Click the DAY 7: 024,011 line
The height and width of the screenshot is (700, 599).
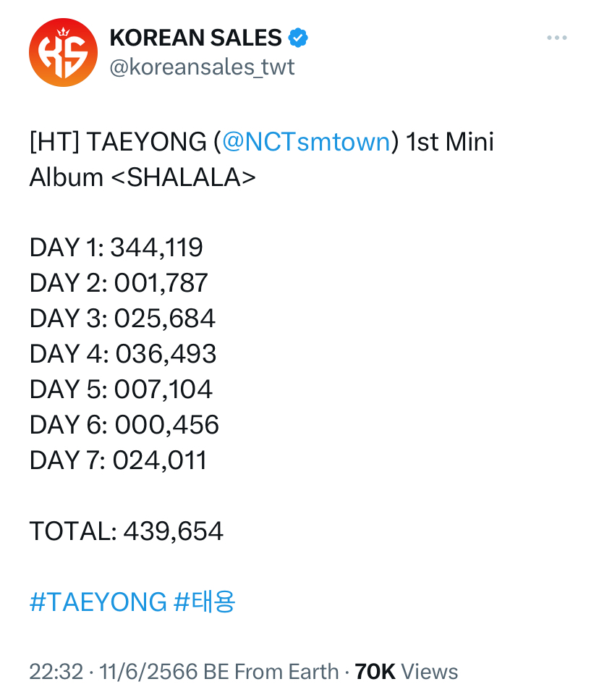[x=118, y=460]
